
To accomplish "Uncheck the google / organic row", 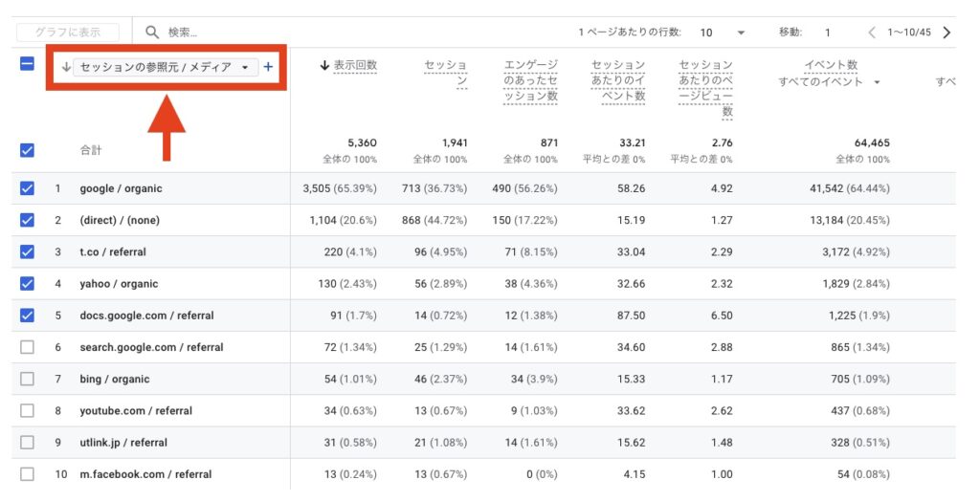I will coord(28,188).
